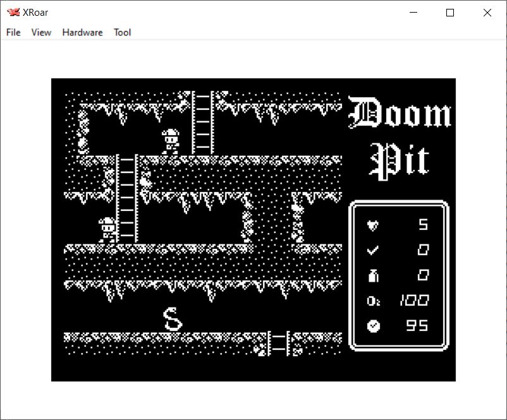Open the Tool menu
This screenshot has width=507, height=420.
[122, 32]
